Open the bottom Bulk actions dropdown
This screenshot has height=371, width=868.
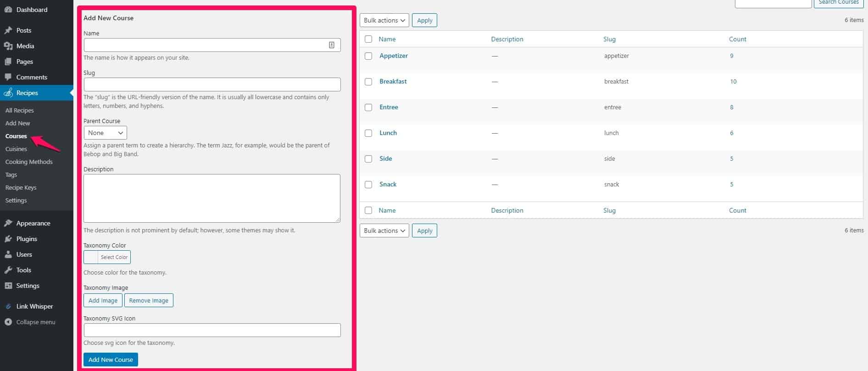(x=384, y=230)
